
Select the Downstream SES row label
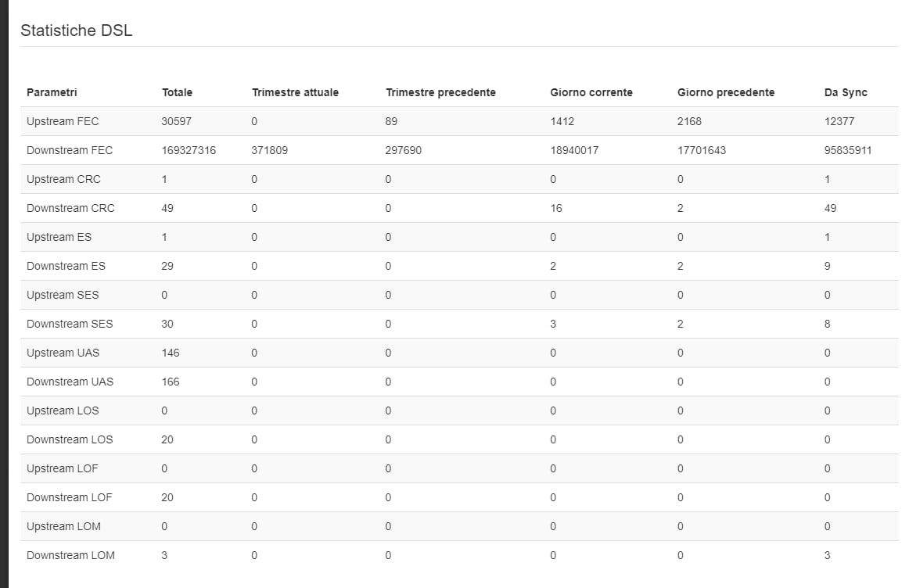(70, 324)
